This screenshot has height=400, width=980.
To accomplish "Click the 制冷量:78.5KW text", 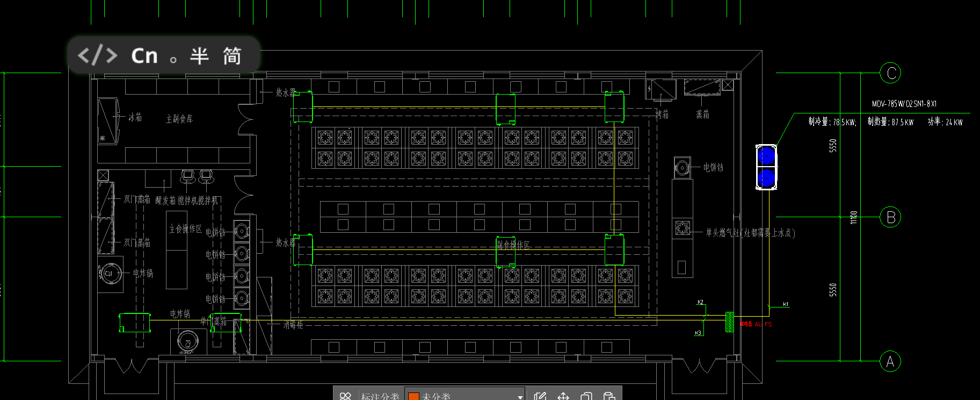I will click(832, 122).
